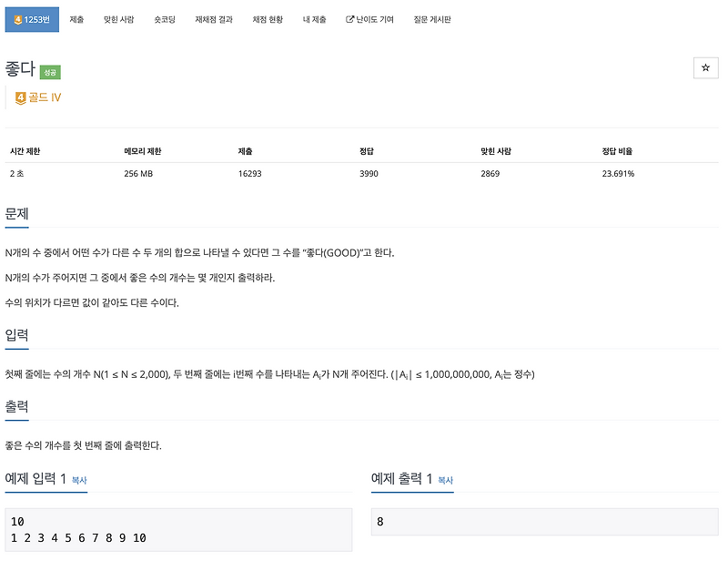Click the 골드 IV tier badge icon
Image resolution: width=728 pixels, height=561 pixels.
tap(22, 95)
